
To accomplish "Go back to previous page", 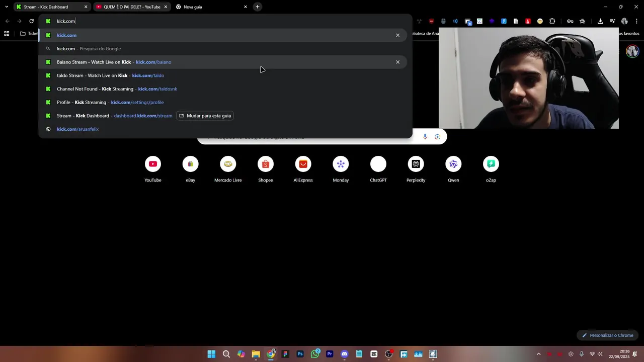I will coord(7,21).
